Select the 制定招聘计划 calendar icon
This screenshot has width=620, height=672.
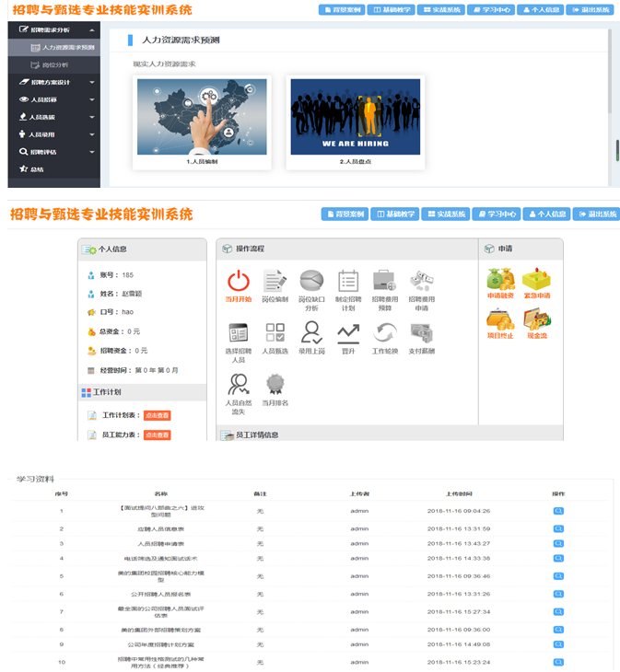tap(348, 281)
